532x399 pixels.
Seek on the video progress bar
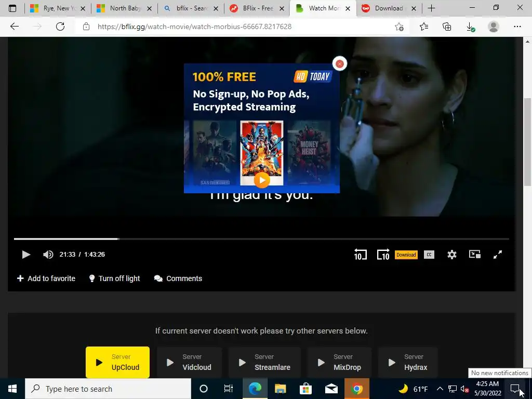click(x=261, y=239)
